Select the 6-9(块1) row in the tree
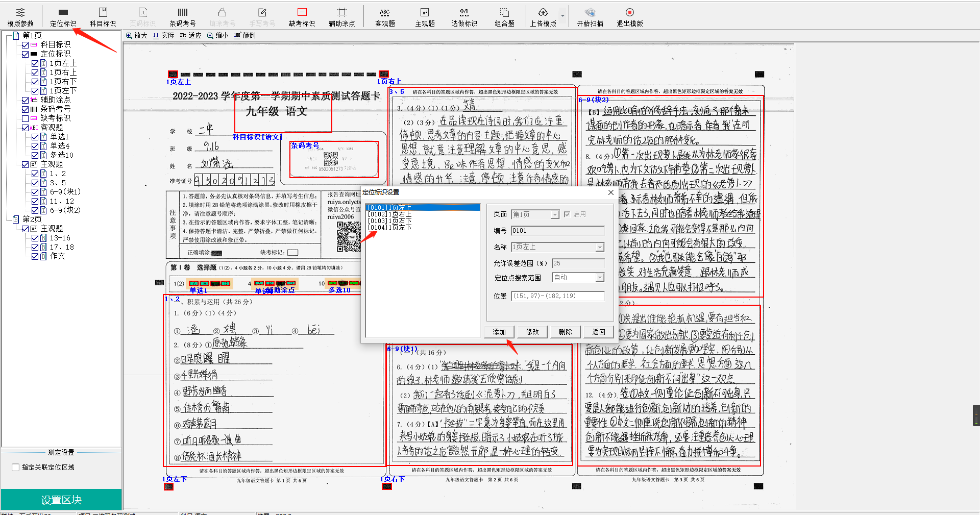Screen dimensions: 980x515 [65, 192]
